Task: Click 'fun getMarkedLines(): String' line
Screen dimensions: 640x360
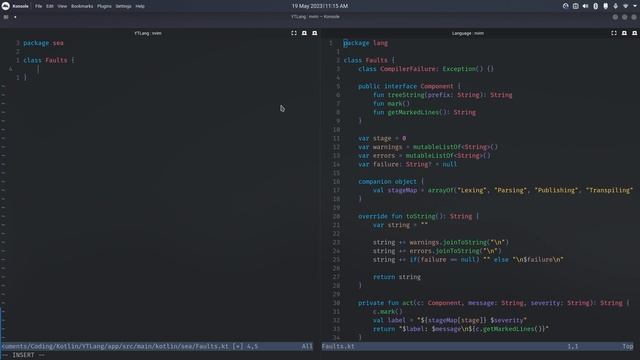Action: pyautogui.click(x=424, y=112)
